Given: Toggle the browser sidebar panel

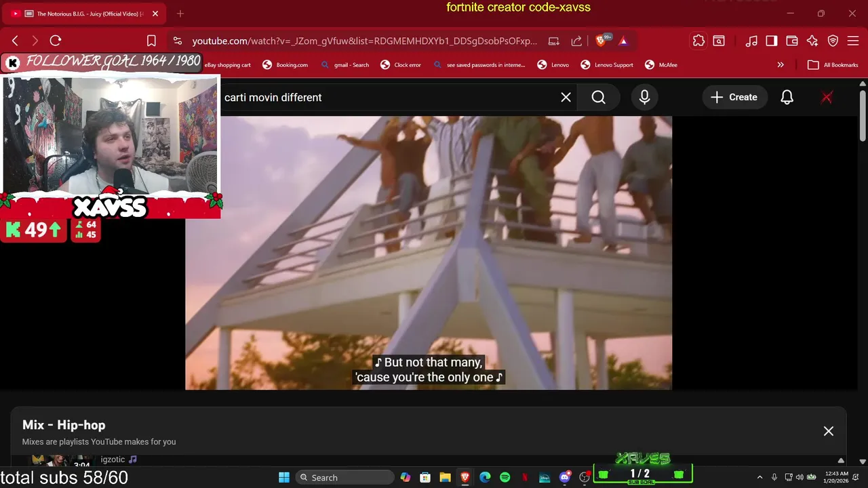Looking at the screenshot, I should click(x=771, y=41).
